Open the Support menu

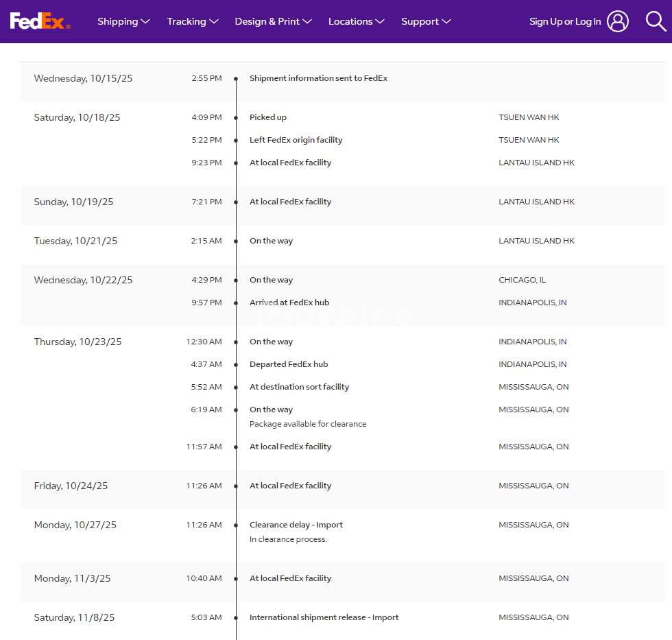426,21
